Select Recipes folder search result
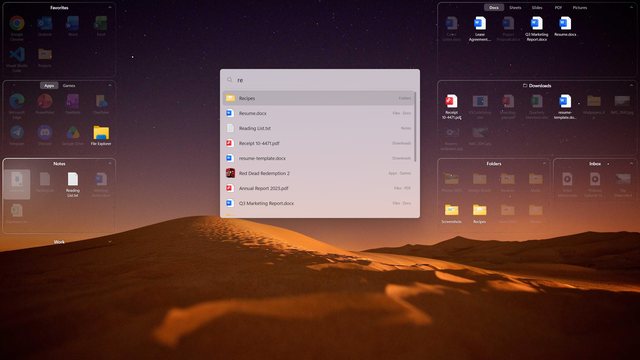 318,98
